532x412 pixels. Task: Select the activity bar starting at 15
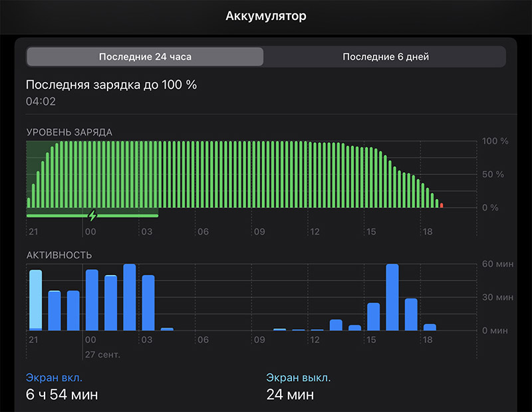(x=374, y=316)
